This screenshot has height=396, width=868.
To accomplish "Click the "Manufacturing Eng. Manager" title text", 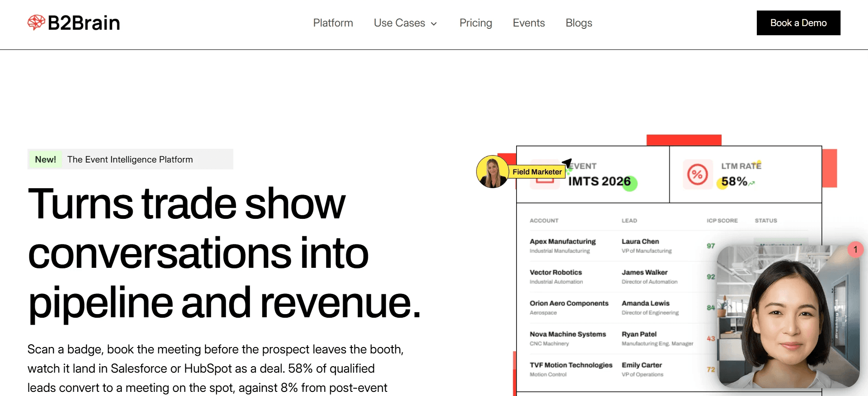I will (x=658, y=344).
